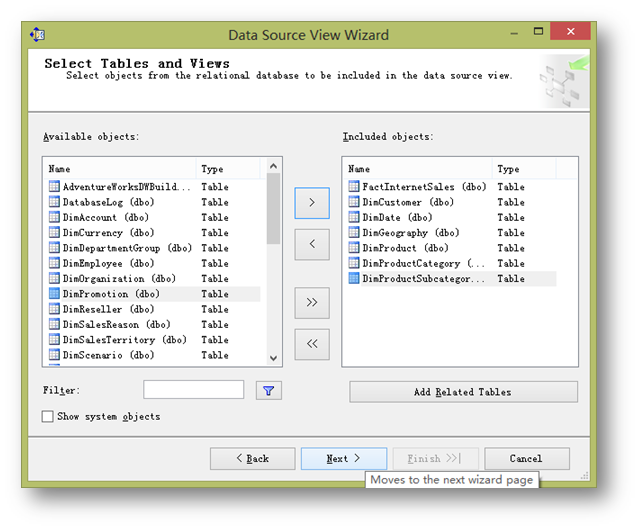Sort available objects by Name column header
639x530 pixels.
click(120, 169)
